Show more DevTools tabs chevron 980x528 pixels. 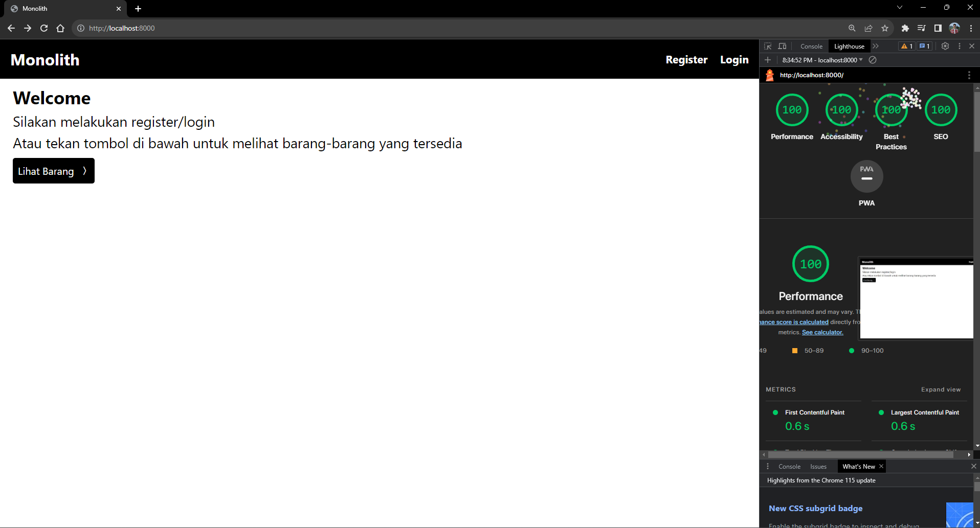876,46
